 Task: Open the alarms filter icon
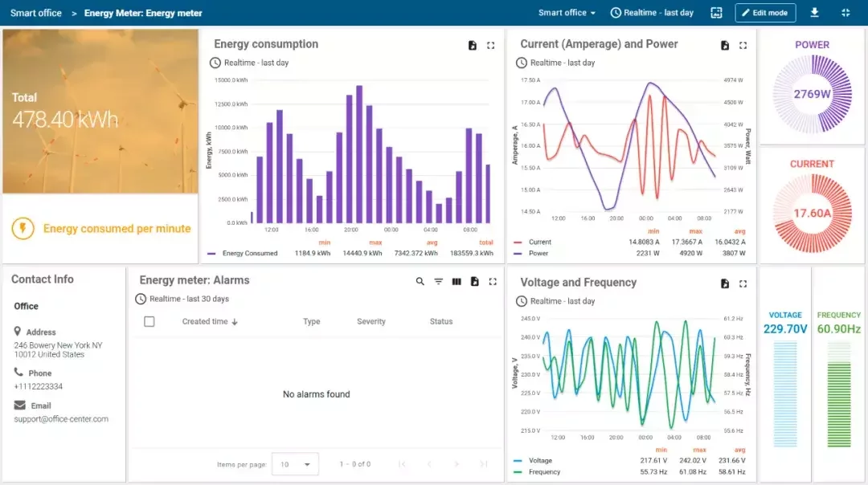point(439,282)
